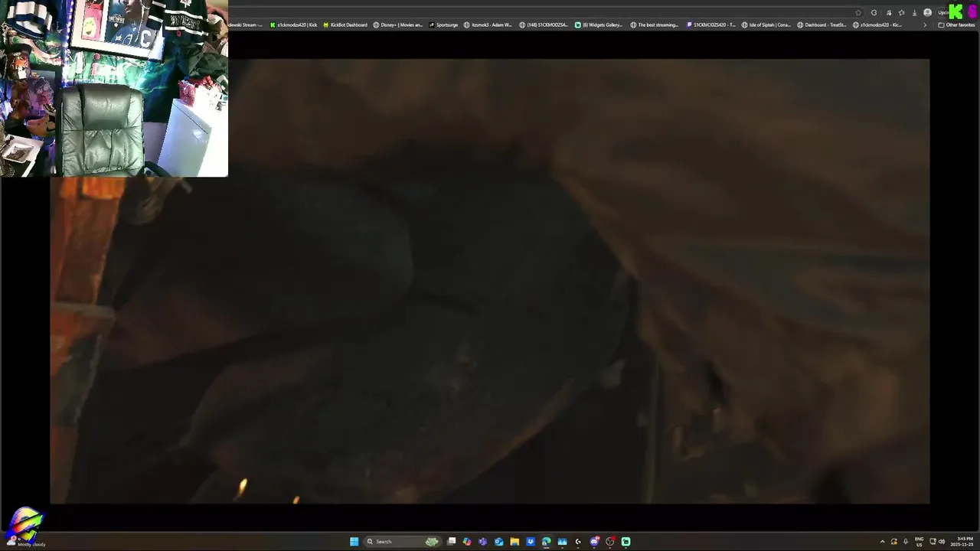Viewport: 980px width, 551px height.
Task: Toggle the microphone tray icon
Action: click(906, 542)
